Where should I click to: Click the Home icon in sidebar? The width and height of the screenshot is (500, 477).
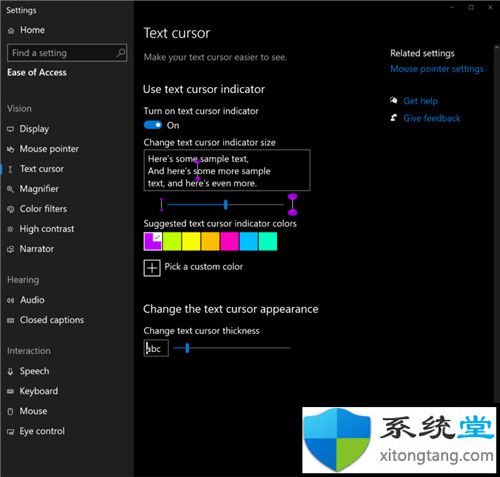pos(11,31)
